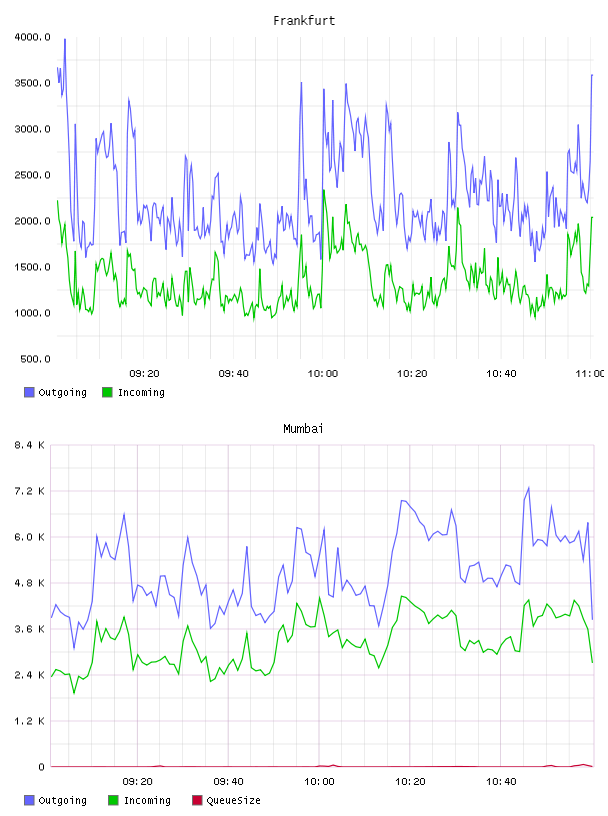
Task: Click the 09:40 time label on Frankfurt chart
Action: point(233,374)
